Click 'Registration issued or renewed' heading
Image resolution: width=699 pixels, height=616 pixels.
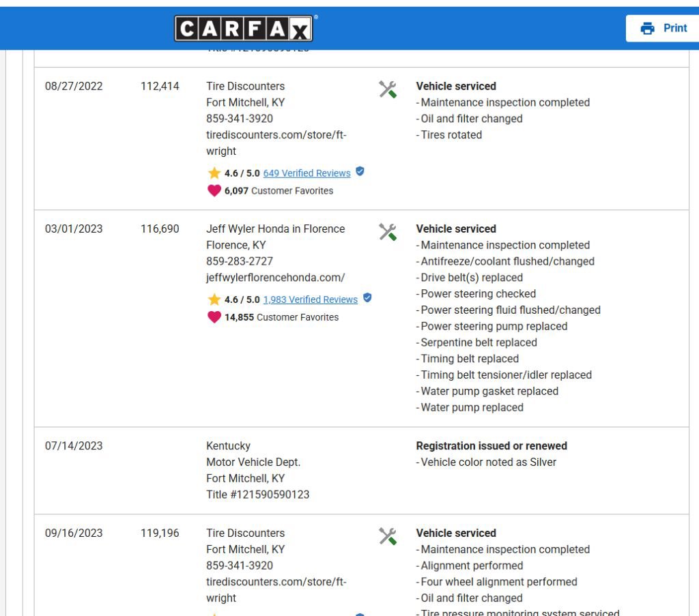pyautogui.click(x=491, y=446)
